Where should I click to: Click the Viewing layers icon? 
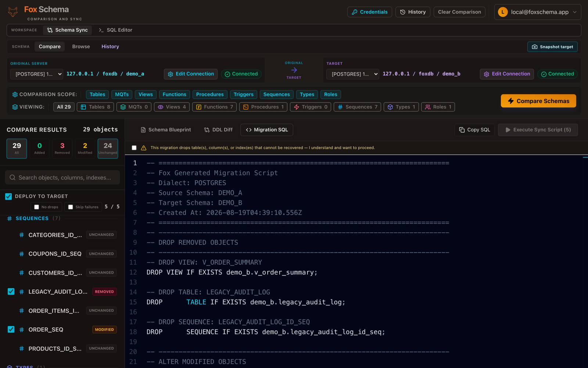[x=15, y=107]
